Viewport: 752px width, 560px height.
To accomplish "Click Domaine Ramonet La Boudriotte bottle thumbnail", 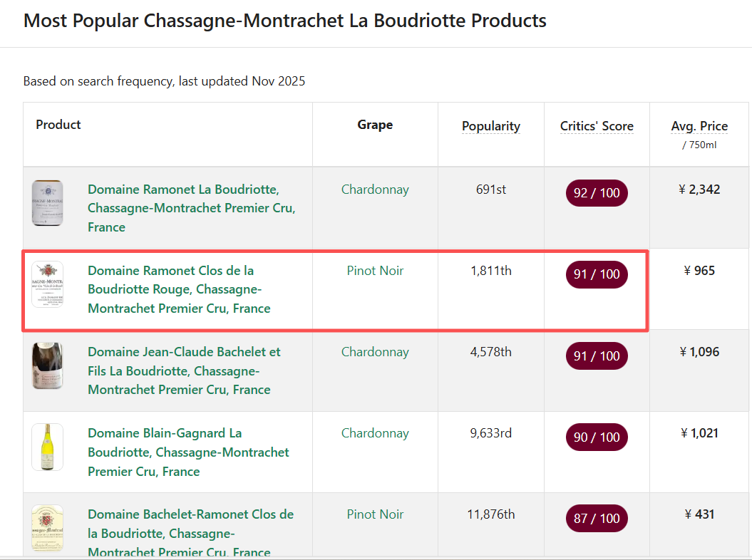I will coord(47,203).
